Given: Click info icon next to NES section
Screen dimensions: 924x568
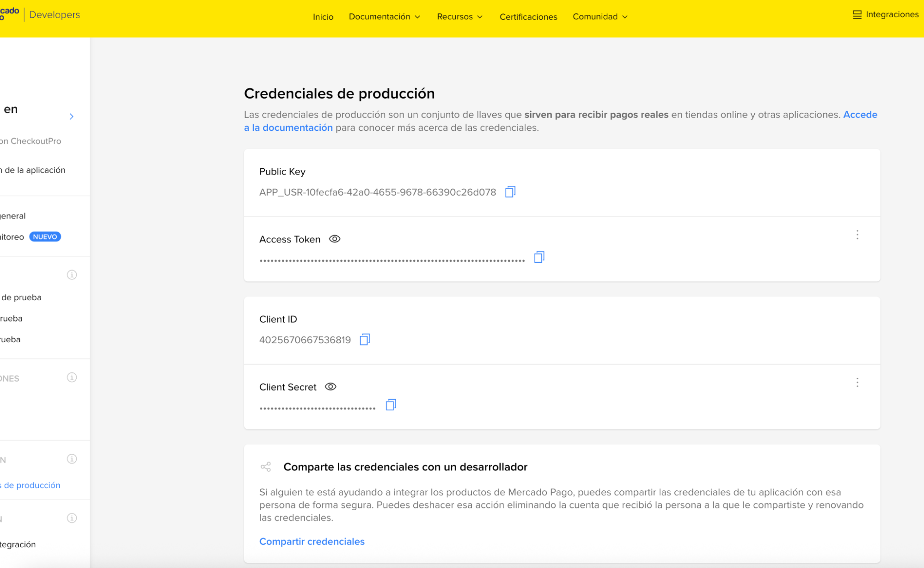Looking at the screenshot, I should point(72,377).
